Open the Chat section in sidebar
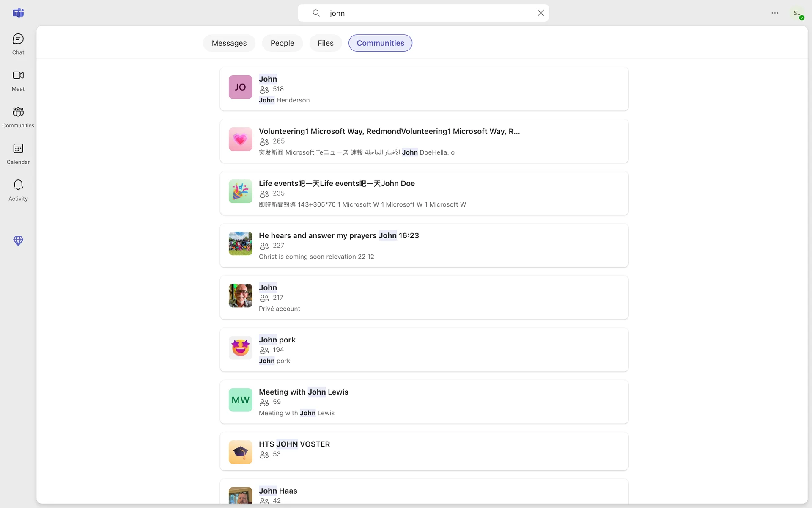 tap(18, 44)
